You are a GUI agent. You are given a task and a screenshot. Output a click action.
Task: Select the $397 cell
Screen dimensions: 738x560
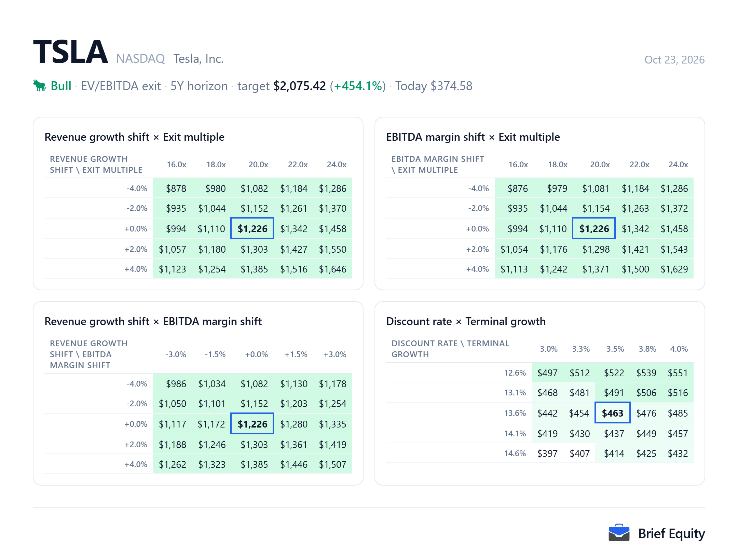tap(547, 453)
